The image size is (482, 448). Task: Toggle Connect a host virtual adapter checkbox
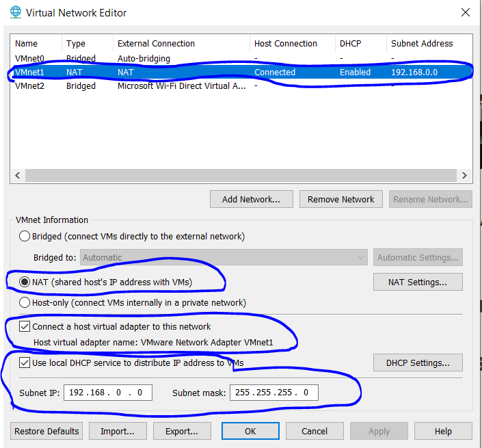[25, 326]
